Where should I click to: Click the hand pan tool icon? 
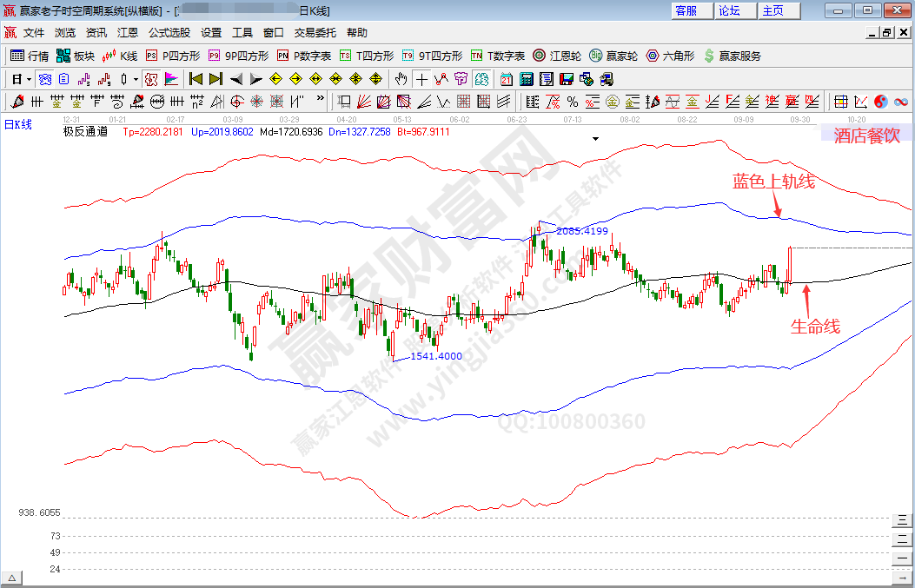coord(401,78)
